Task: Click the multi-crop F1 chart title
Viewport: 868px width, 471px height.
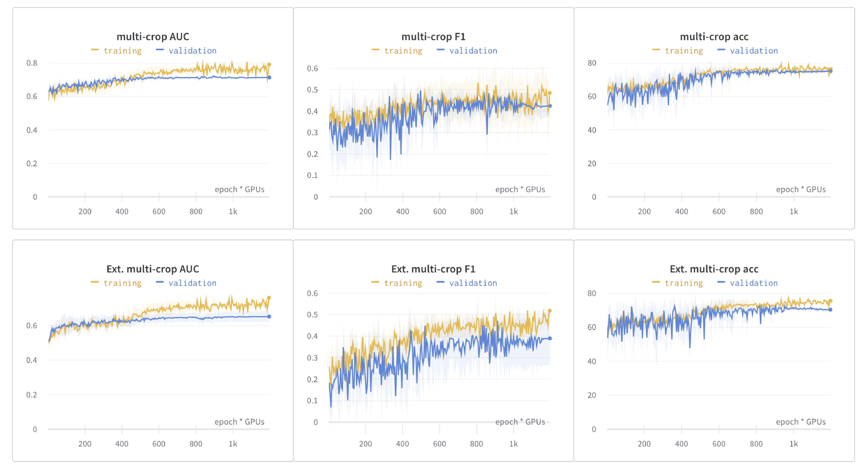Action: [x=433, y=36]
